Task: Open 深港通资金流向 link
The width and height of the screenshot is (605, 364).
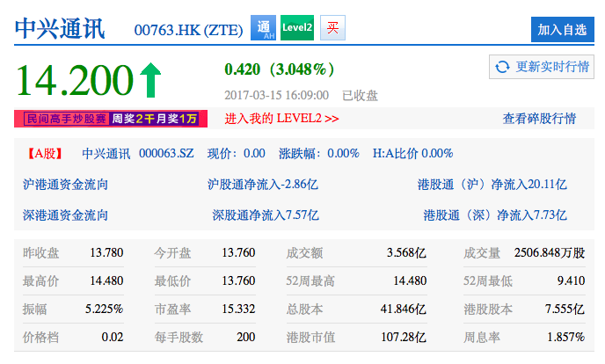Action: pyautogui.click(x=66, y=215)
